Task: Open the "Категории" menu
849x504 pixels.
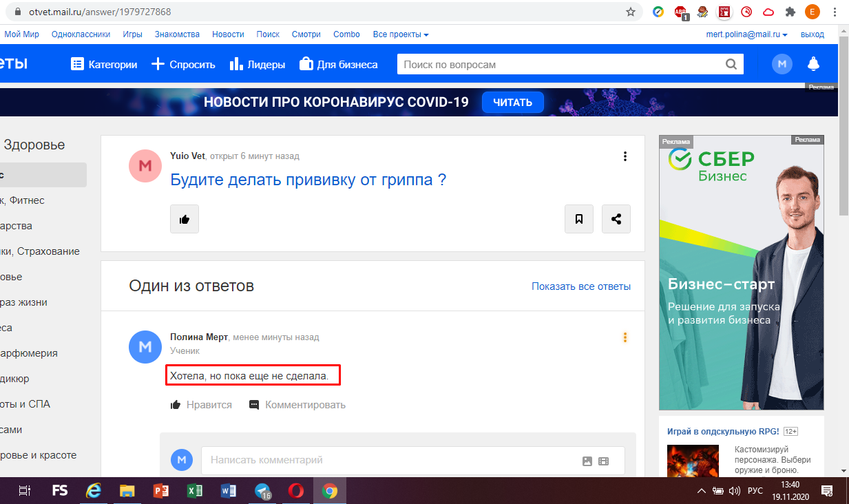Action: (104, 65)
